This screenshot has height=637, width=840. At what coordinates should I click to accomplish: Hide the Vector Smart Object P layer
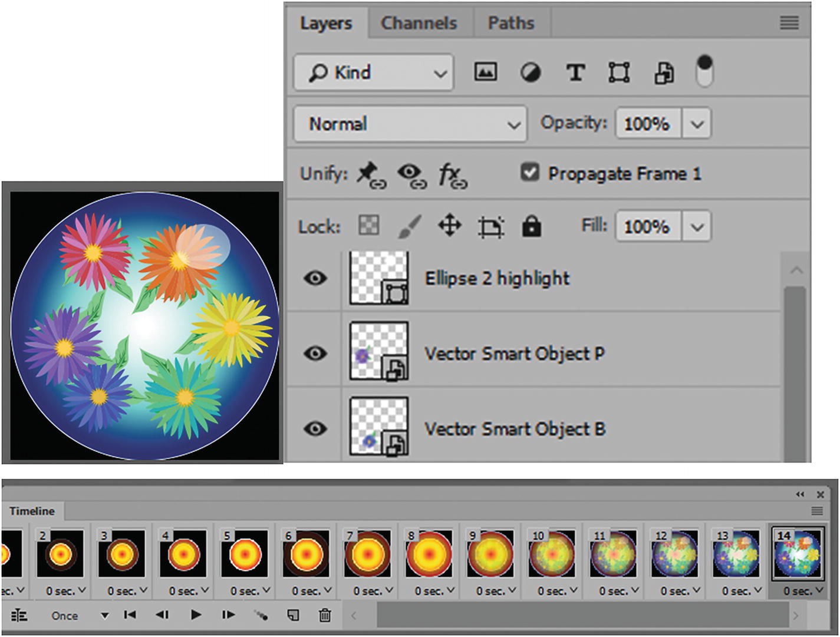point(316,353)
